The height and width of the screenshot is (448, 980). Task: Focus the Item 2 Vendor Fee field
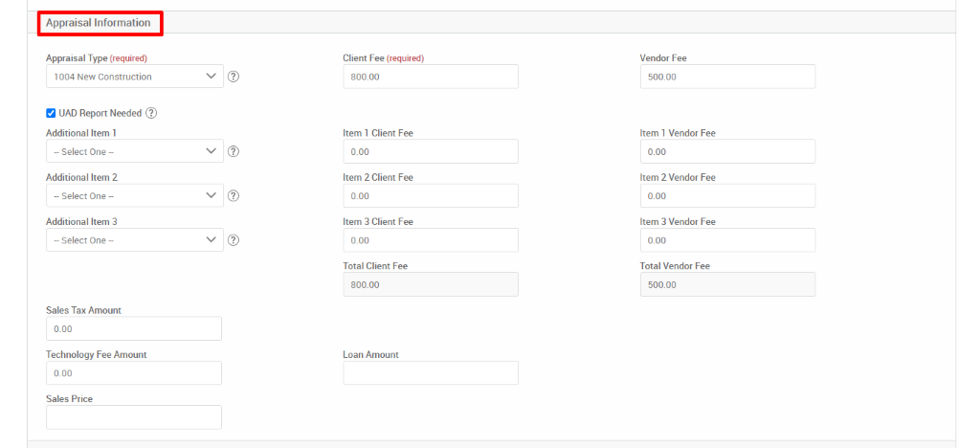coord(727,195)
